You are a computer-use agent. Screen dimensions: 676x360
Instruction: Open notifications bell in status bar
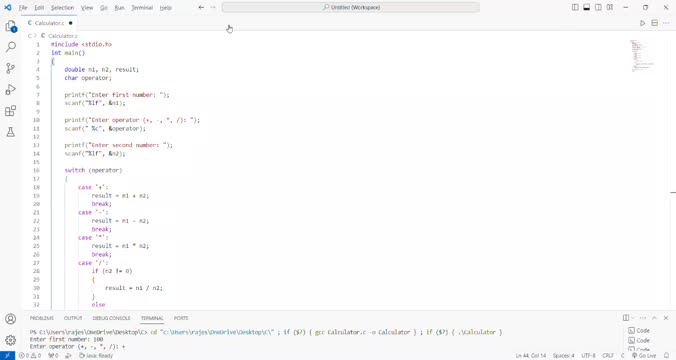tap(667, 356)
